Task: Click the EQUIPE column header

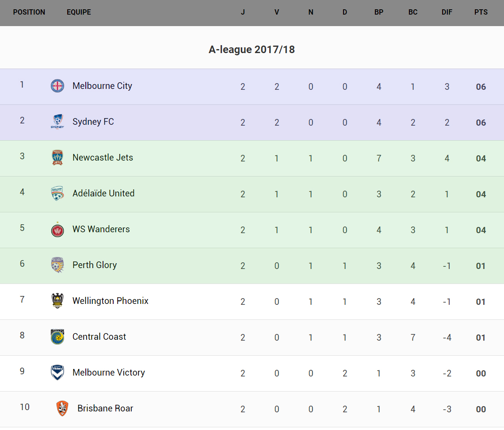Action: tap(79, 12)
